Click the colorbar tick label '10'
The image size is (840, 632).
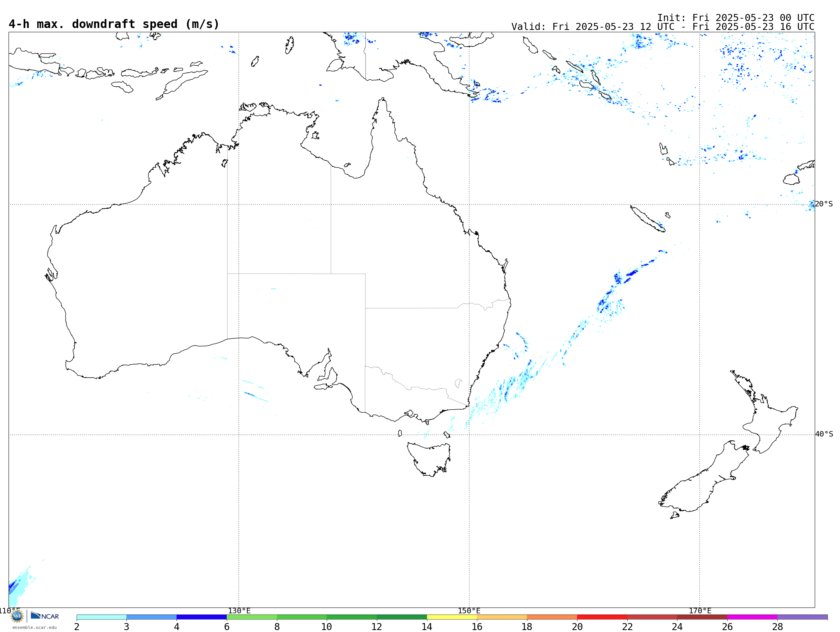click(327, 627)
